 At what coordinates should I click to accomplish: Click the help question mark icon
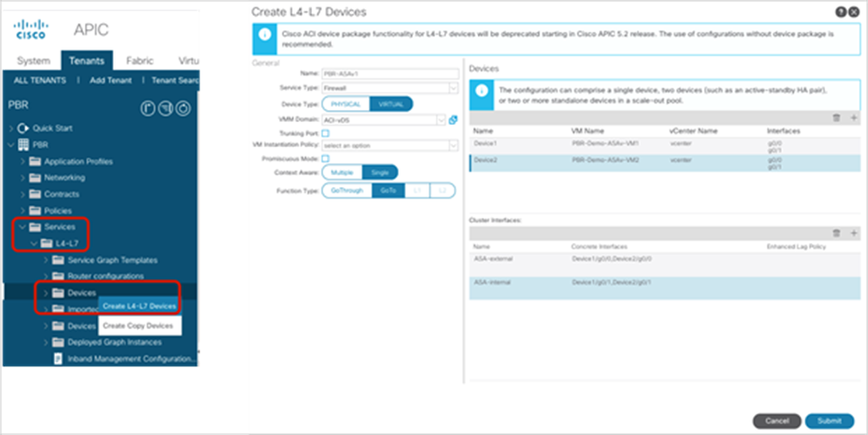[x=840, y=12]
